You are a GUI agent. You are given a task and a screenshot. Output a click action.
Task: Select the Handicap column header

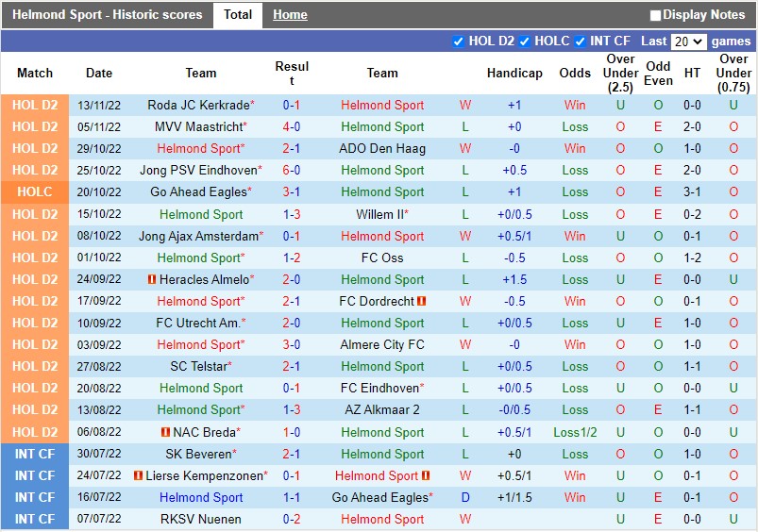[514, 73]
